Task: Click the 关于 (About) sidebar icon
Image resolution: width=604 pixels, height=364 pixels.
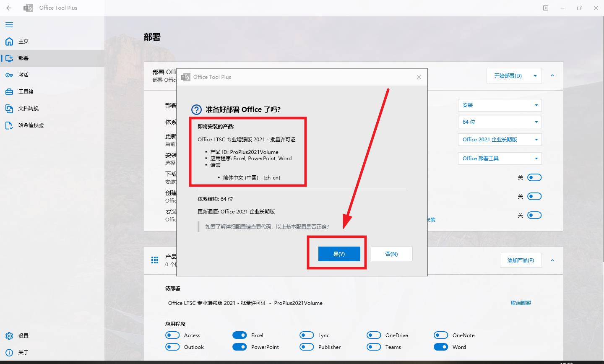Action: [x=8, y=352]
